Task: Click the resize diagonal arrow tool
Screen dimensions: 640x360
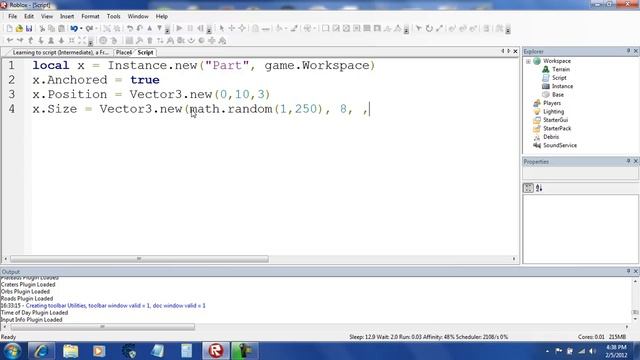Action: (439, 29)
